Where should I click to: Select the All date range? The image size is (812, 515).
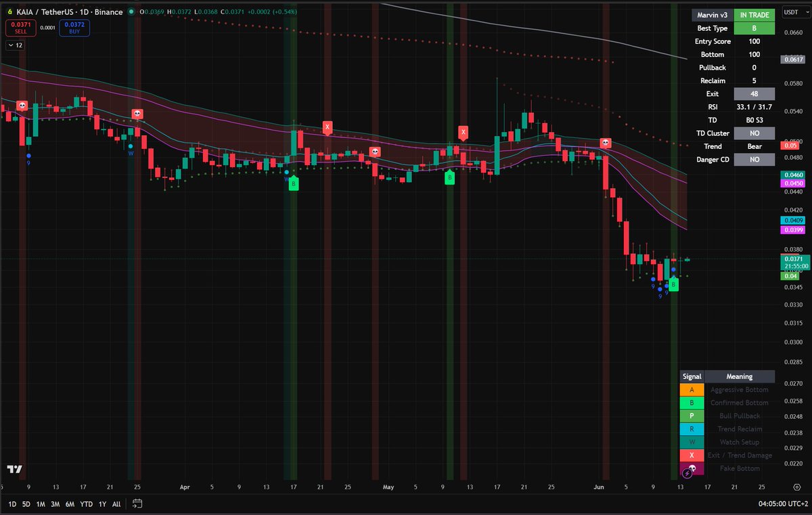[x=116, y=504]
